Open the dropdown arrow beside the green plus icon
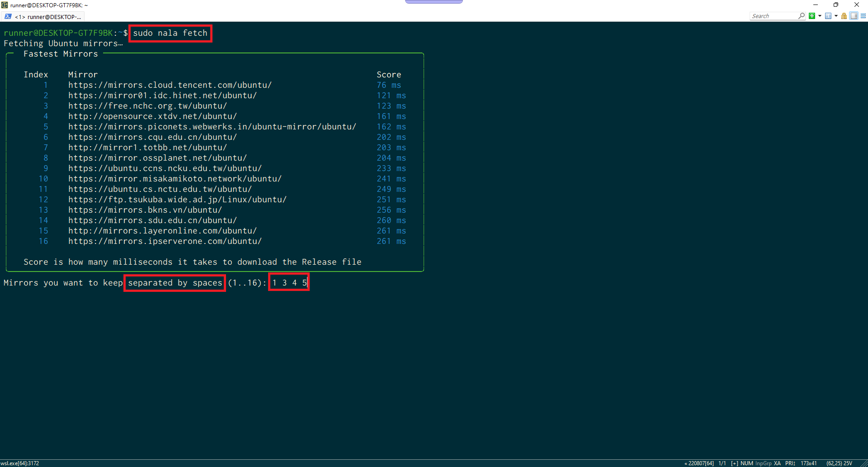 coord(820,16)
